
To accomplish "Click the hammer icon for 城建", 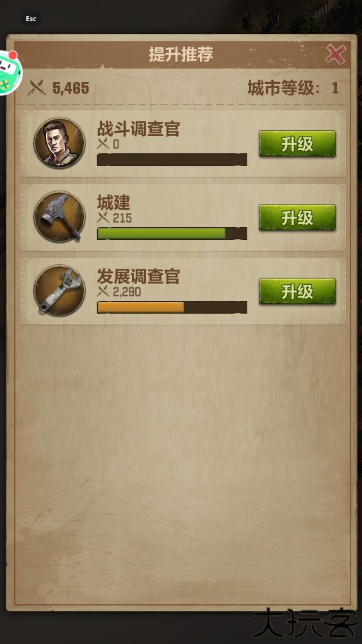I will (x=60, y=216).
